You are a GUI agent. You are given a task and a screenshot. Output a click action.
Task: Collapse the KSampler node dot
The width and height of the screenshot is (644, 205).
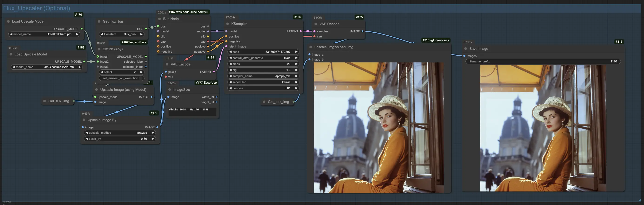(228, 24)
